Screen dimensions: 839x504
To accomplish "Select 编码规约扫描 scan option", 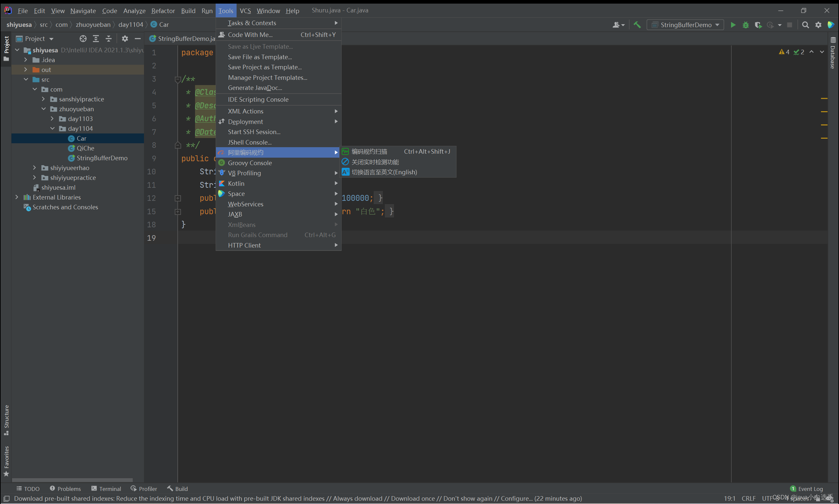I will coord(369,151).
